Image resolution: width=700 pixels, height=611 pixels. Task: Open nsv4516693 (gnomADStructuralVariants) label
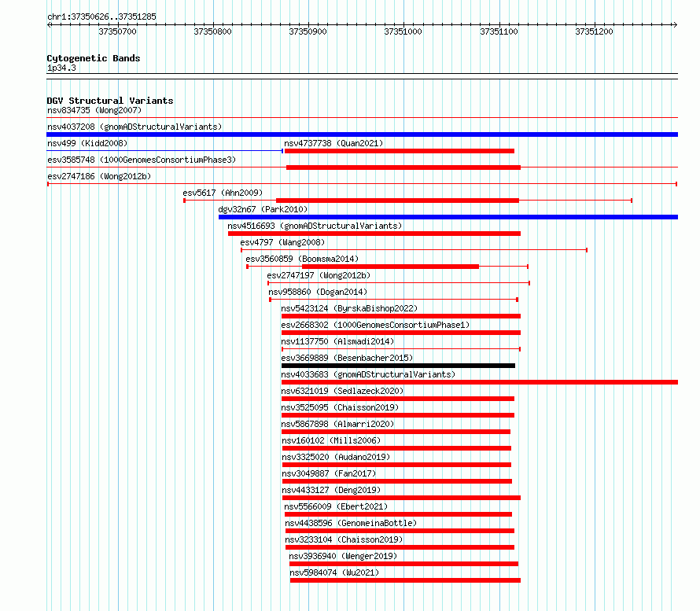(315, 226)
